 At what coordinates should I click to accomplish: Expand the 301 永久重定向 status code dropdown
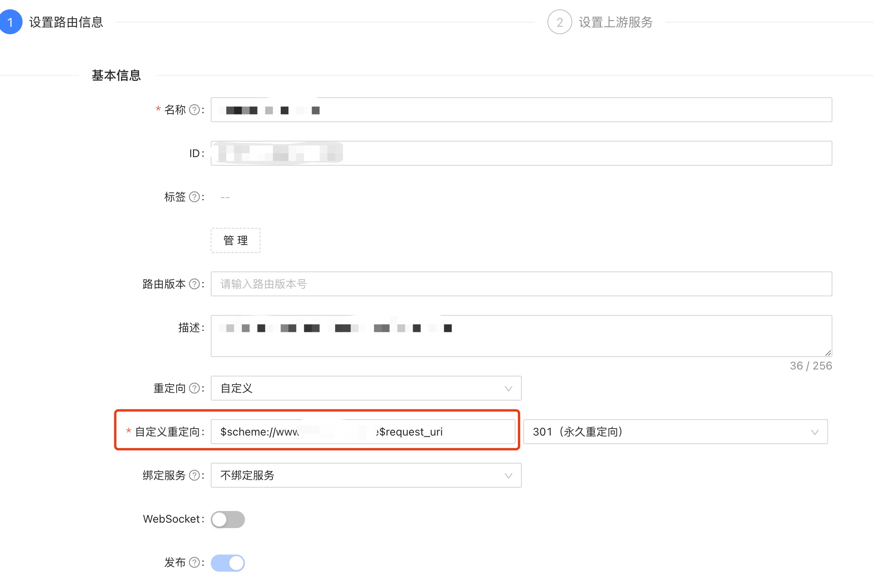[676, 432]
